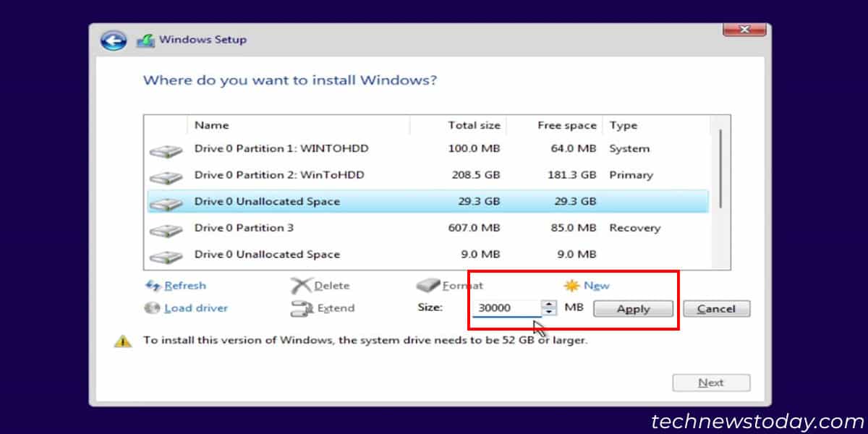Click the Delete X icon
Image resolution: width=868 pixels, height=434 pixels.
(x=301, y=286)
